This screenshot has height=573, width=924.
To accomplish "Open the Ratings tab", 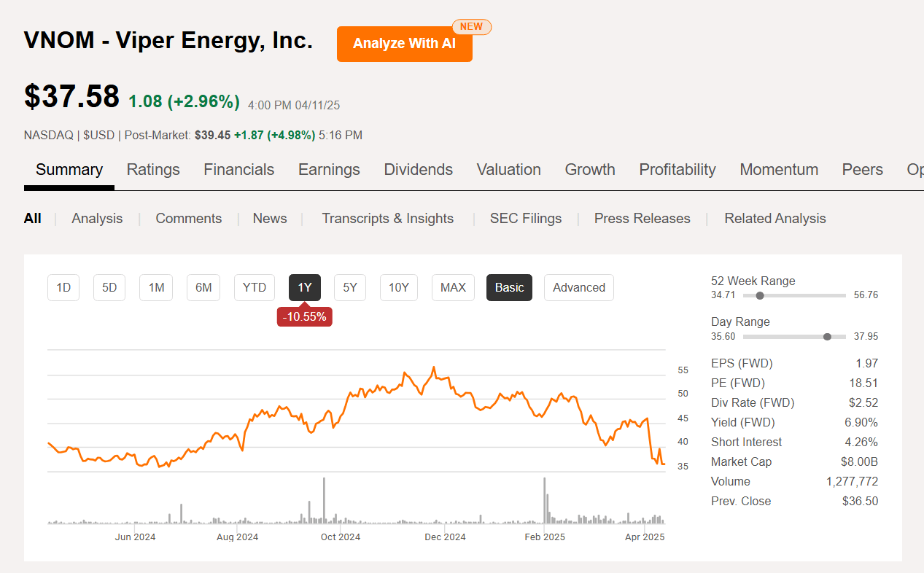I will coord(153,169).
